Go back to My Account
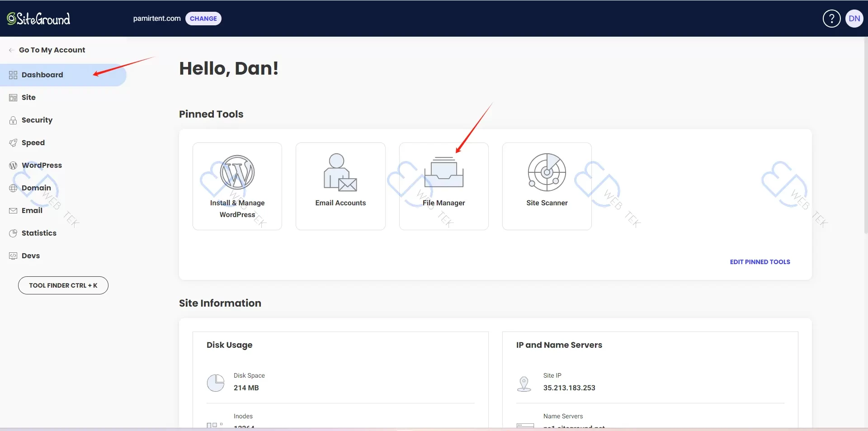868x431 pixels. point(52,50)
